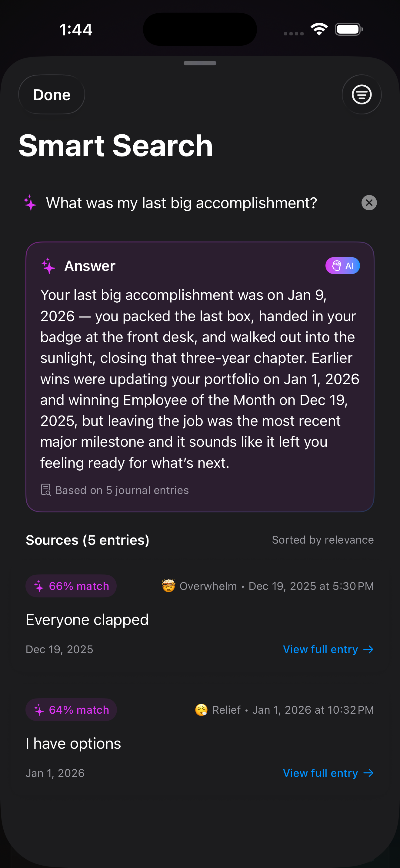Tap the AI badge on the answer

[342, 266]
